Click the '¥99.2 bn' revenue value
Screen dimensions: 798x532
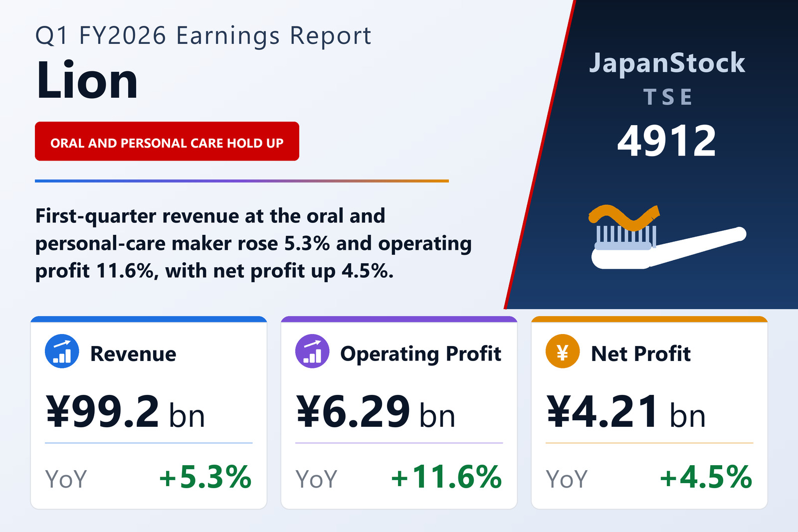click(x=125, y=412)
